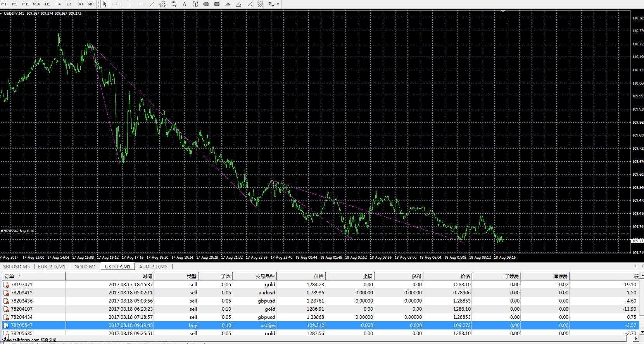The width and height of the screenshot is (644, 344).
Task: Sort orders by 库存费 column header
Action: [x=545, y=276]
